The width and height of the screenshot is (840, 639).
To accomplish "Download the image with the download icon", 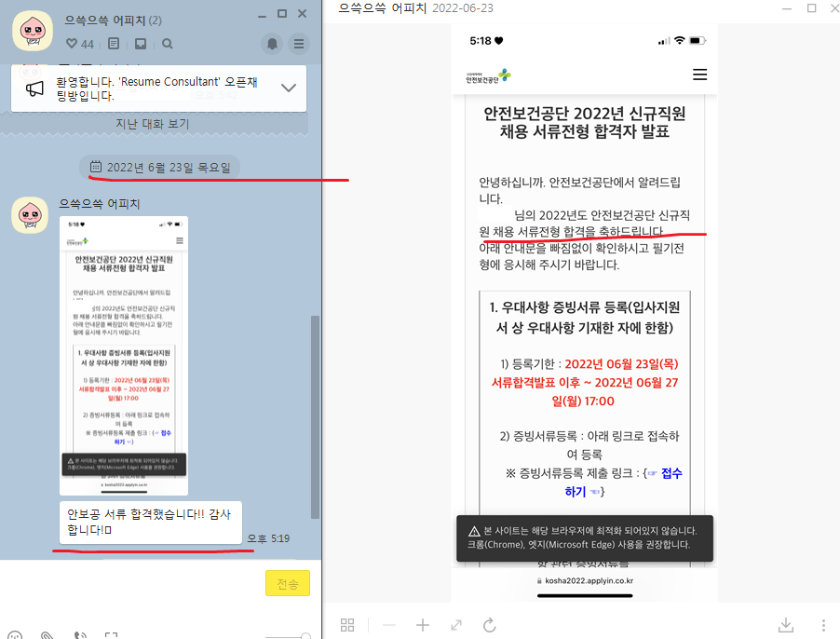I will [786, 625].
